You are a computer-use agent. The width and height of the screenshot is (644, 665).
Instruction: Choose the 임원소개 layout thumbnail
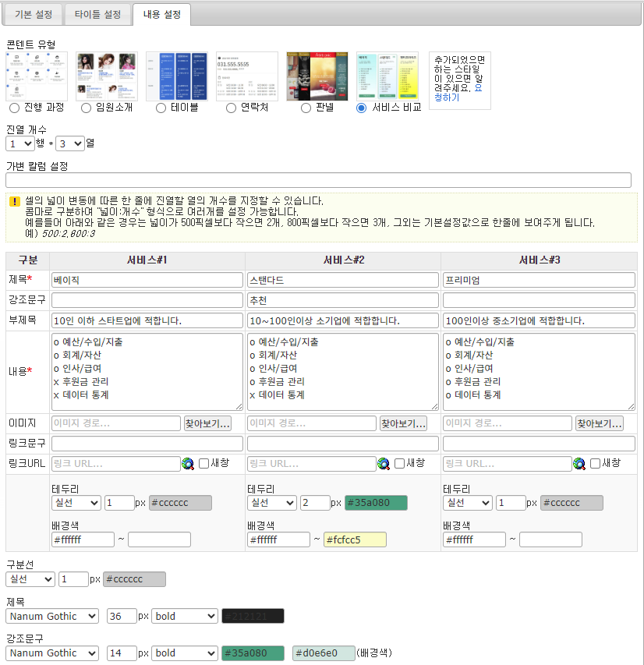tap(107, 76)
